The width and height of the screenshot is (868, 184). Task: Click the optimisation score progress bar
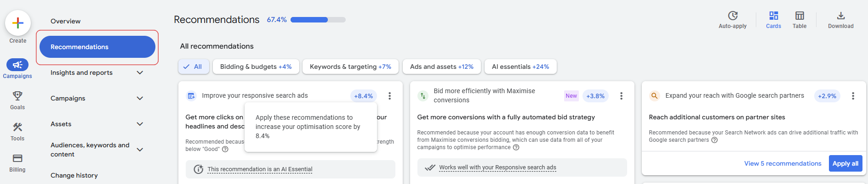pos(318,20)
